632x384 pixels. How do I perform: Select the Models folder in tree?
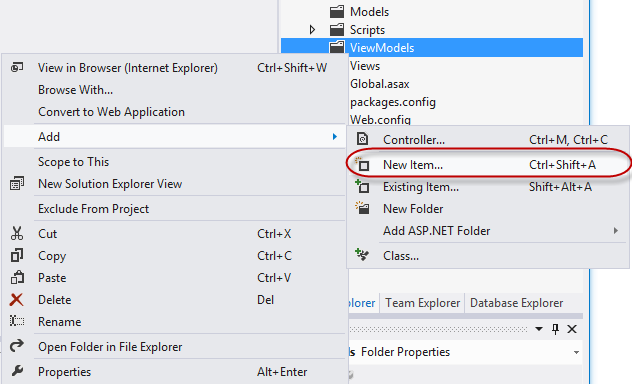pos(369,12)
